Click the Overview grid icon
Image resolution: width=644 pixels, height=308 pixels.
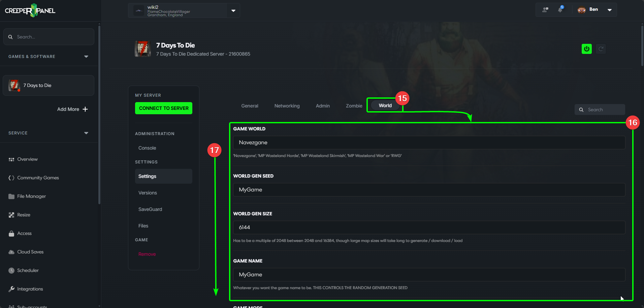coord(11,159)
